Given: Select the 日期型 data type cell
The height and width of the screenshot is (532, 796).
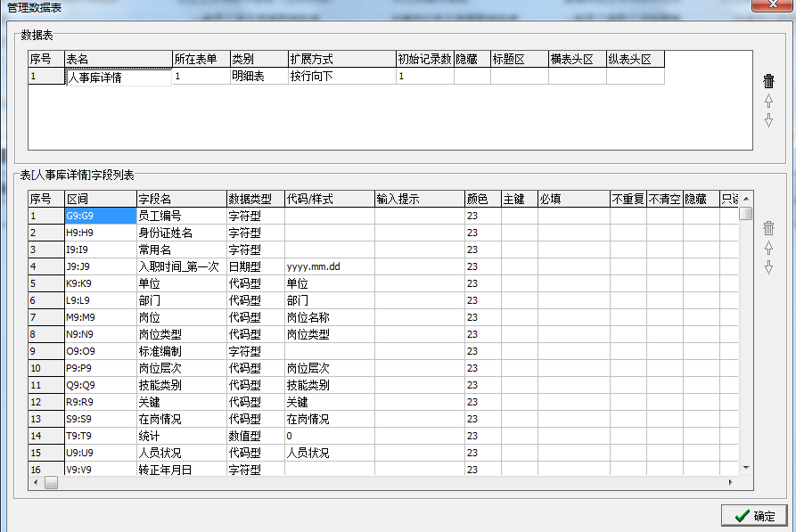Looking at the screenshot, I should [x=255, y=266].
